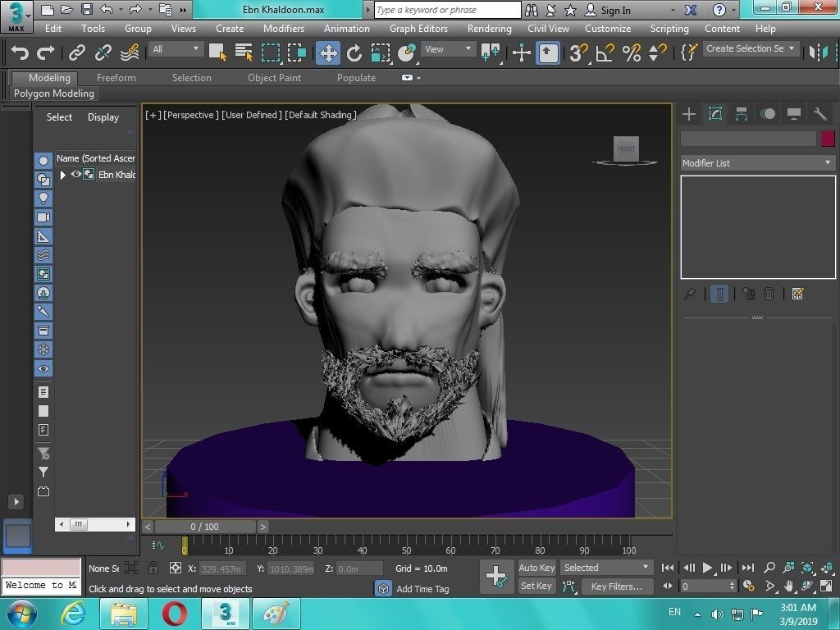Open the Rendering menu
Viewport: 840px width, 630px height.
(489, 29)
